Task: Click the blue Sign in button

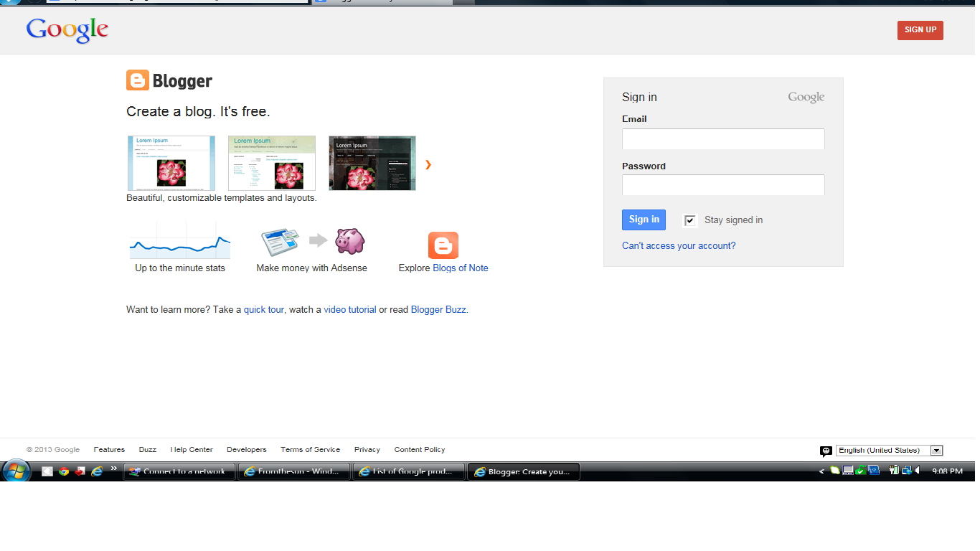Action: 644,220
